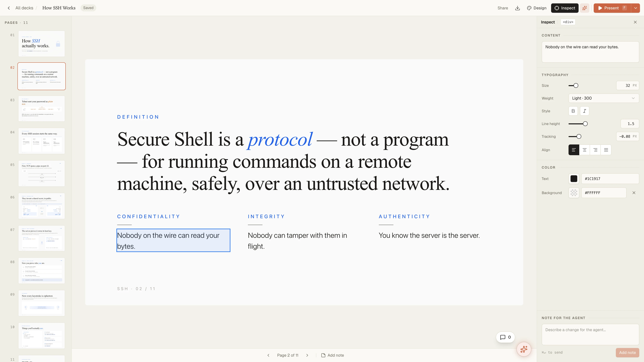Edit the Text hex color field
Screen dimensions: 644x362
610,179
